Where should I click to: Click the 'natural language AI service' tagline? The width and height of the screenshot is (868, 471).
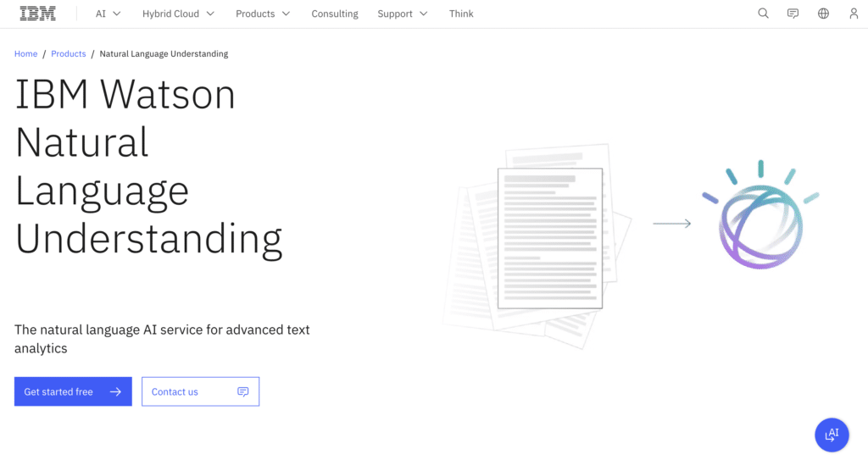(x=162, y=339)
